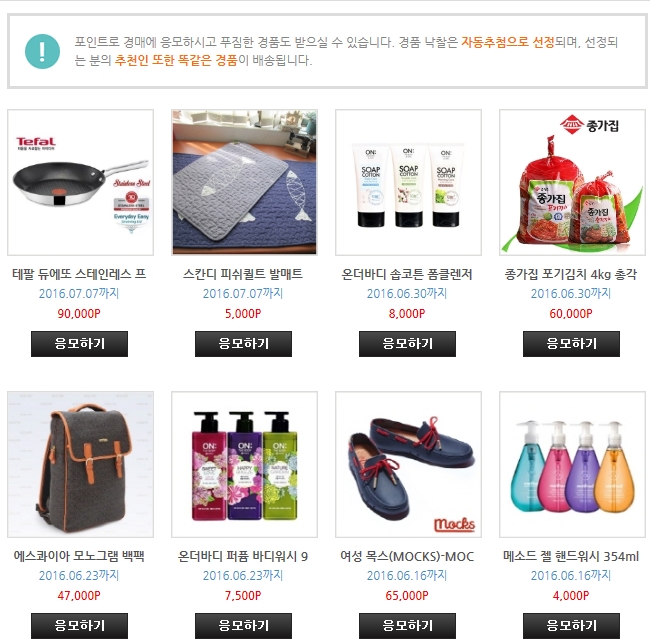650x641 pixels.
Task: Open the Soap Cotton foam cleanser image
Action: (x=408, y=182)
